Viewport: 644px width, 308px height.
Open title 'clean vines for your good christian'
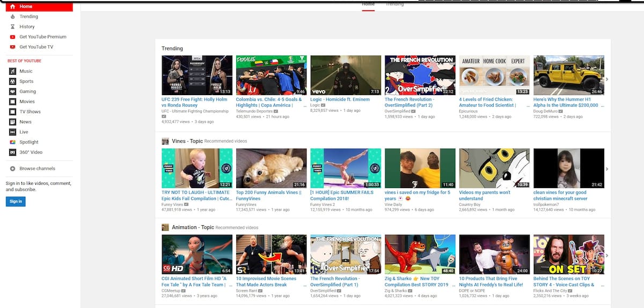coord(560,195)
